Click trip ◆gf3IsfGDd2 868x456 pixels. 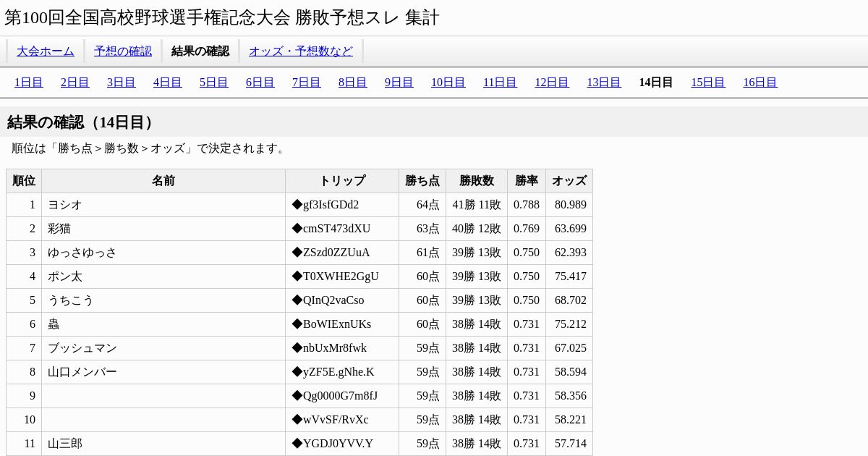click(325, 205)
